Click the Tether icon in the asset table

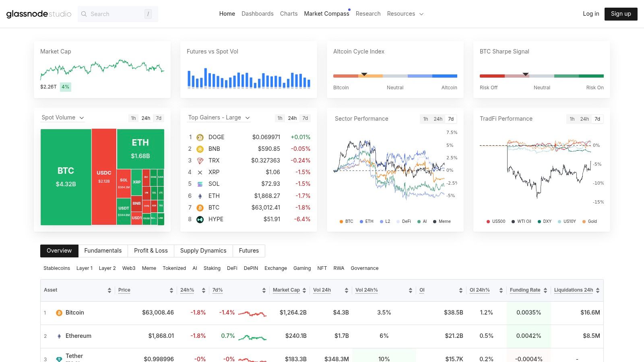pos(59,359)
